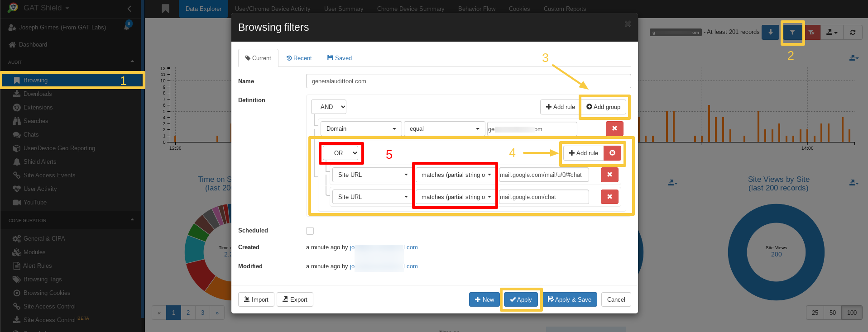Image resolution: width=868 pixels, height=332 pixels.
Task: Clear filters with red funnel icon
Action: tap(812, 33)
